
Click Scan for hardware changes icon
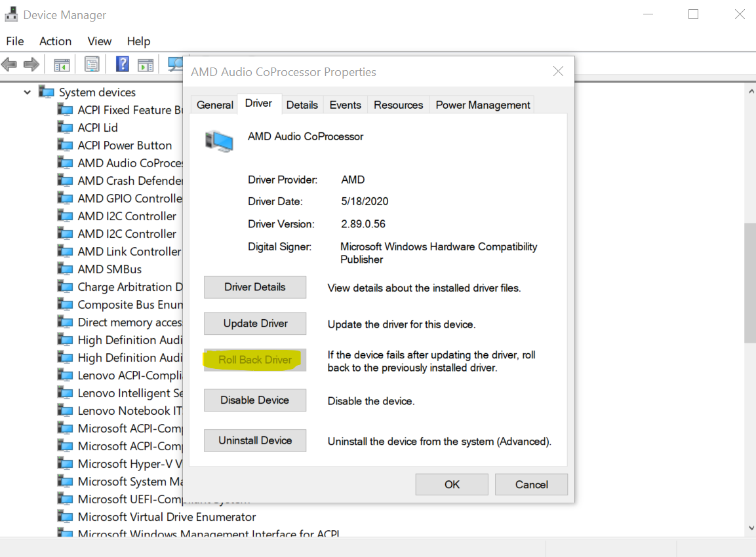pos(175,64)
